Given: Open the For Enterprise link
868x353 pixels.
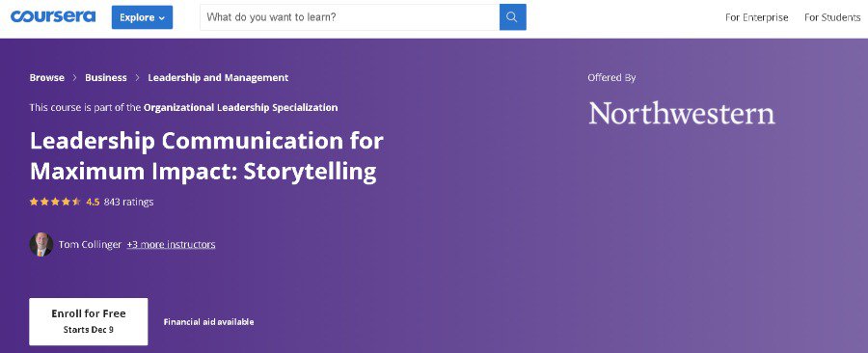Looking at the screenshot, I should coord(757,17).
